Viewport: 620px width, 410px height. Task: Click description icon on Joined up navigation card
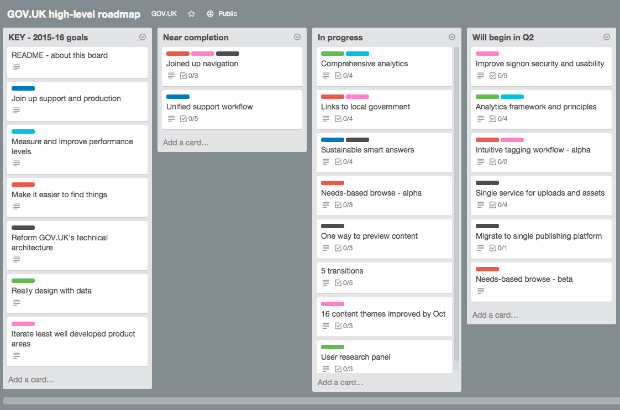[x=171, y=75]
